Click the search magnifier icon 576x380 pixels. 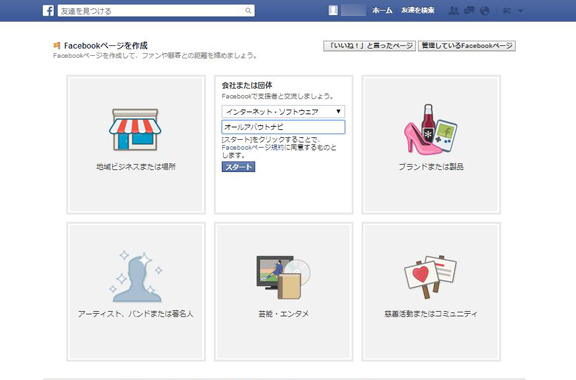[248, 11]
